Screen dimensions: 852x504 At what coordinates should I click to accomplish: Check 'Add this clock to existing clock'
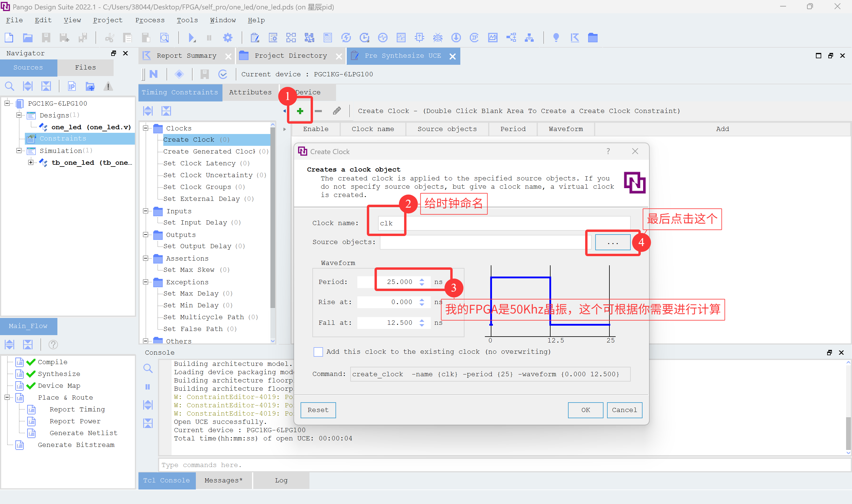coord(318,352)
